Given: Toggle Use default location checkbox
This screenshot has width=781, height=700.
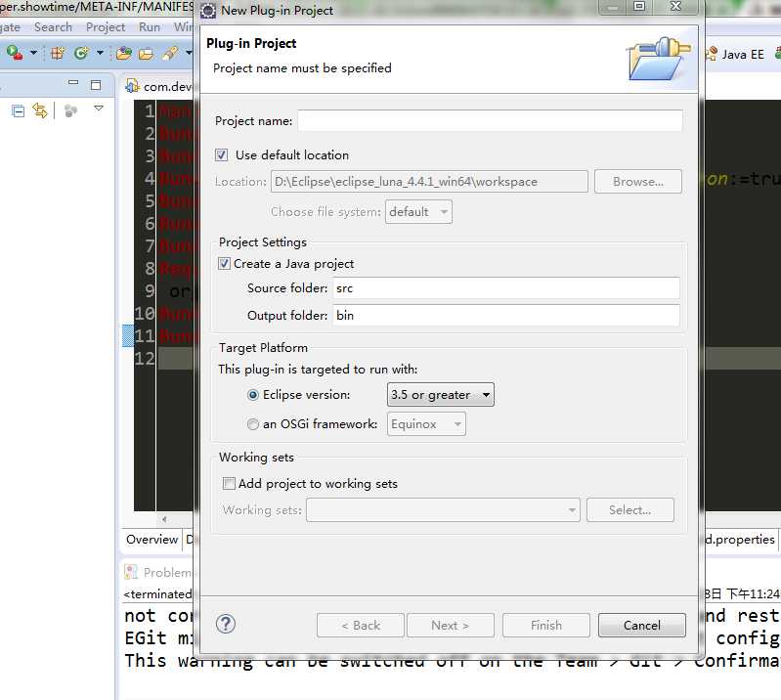Looking at the screenshot, I should [x=222, y=154].
